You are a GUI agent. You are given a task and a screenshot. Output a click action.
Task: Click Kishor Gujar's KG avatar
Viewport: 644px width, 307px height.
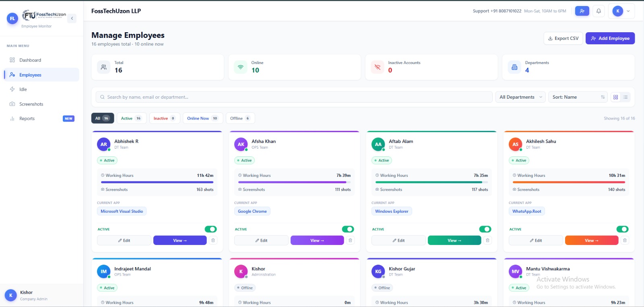point(378,272)
